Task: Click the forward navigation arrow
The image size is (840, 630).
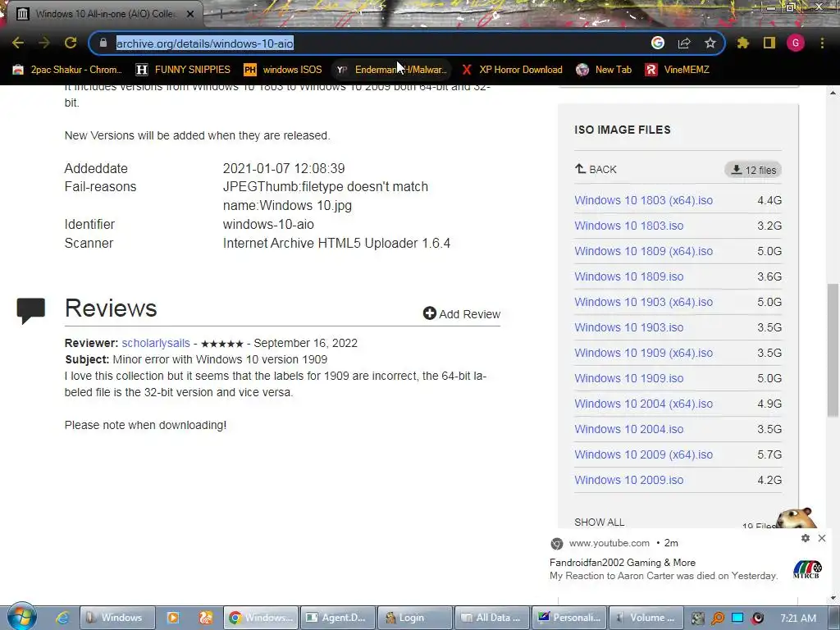Action: 44,43
